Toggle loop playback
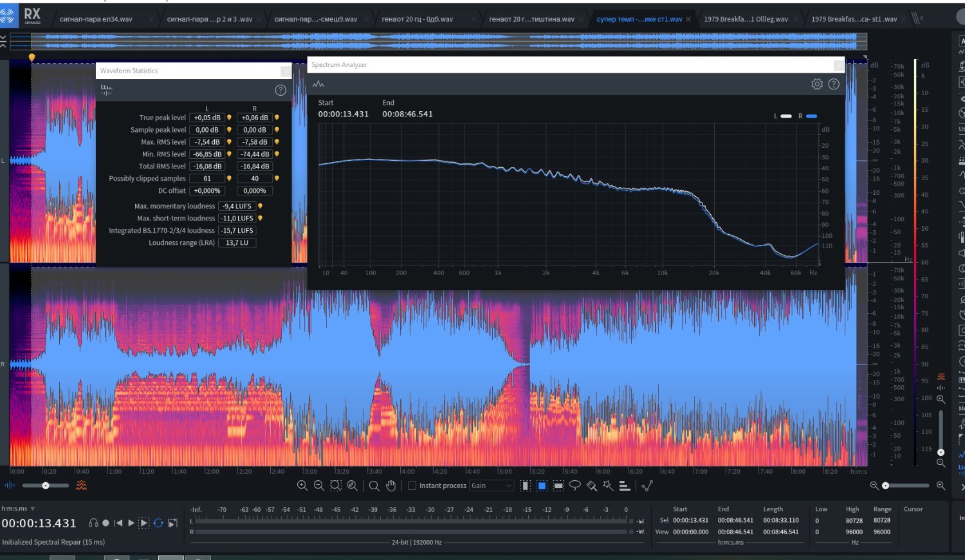The height and width of the screenshot is (560, 965). [158, 523]
